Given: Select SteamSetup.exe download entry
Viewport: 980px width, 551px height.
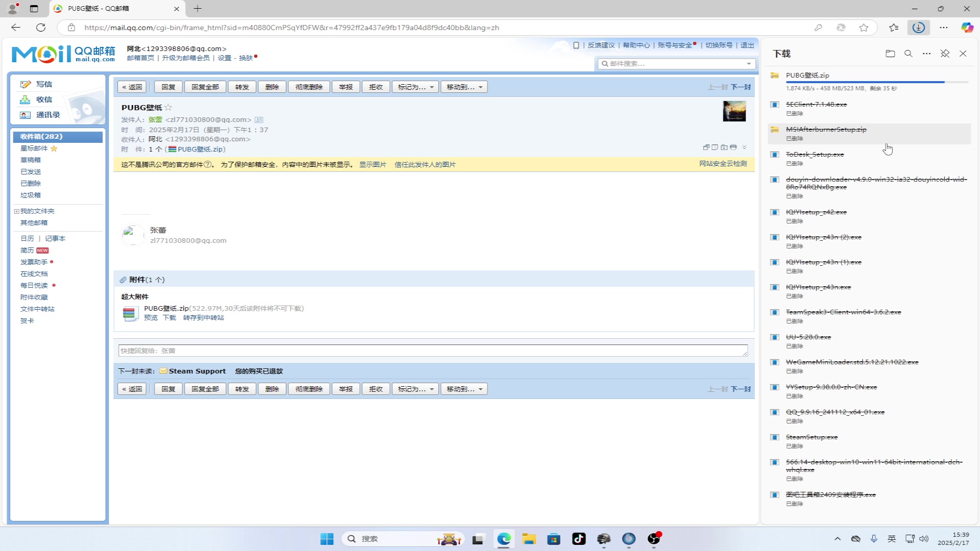Looking at the screenshot, I should coord(869,441).
